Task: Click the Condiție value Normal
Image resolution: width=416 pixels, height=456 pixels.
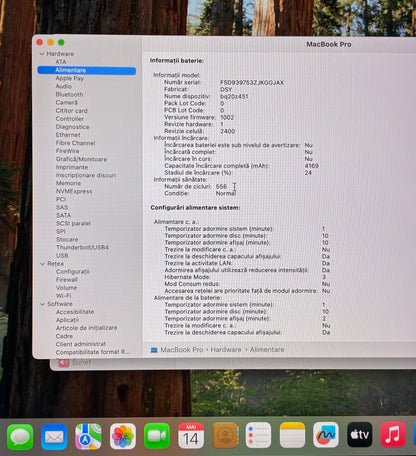Action: 226,194
